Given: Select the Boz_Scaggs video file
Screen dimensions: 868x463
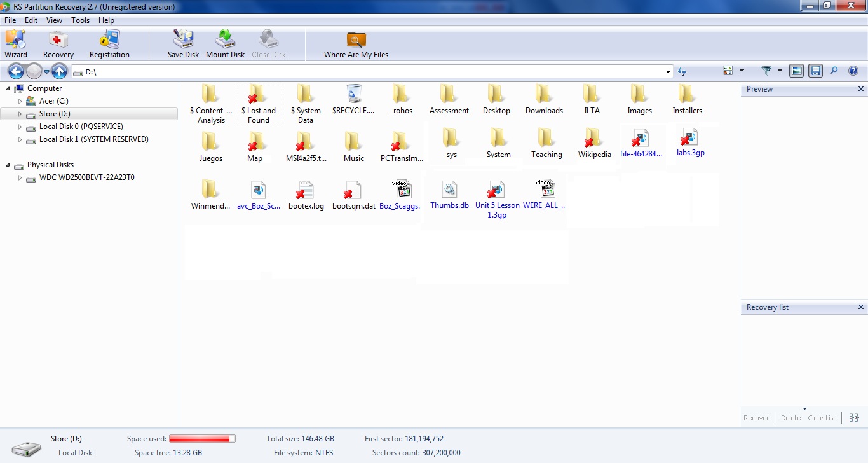Looking at the screenshot, I should tap(400, 195).
